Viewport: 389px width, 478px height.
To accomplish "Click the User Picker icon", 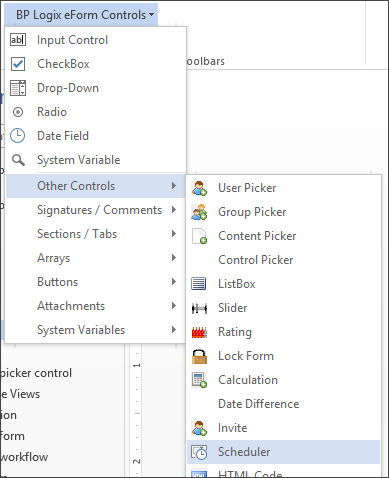I will [199, 188].
